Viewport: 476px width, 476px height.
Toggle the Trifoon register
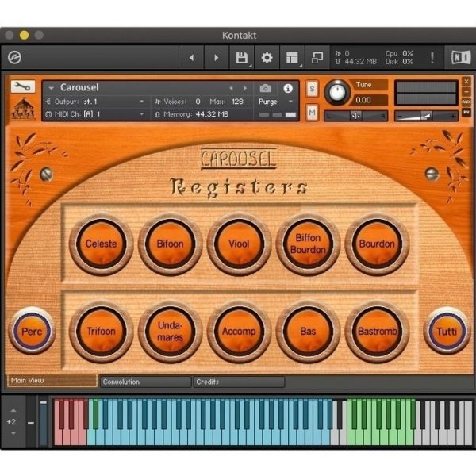[x=101, y=331]
